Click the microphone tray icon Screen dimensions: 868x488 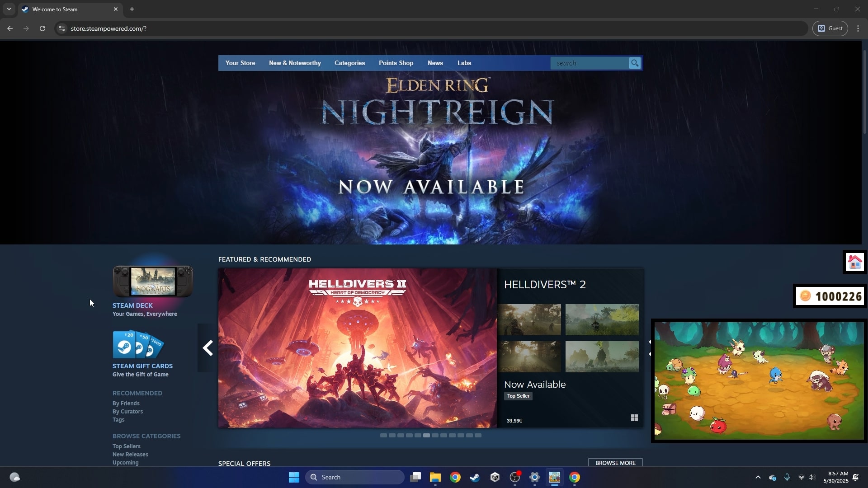coord(787,477)
